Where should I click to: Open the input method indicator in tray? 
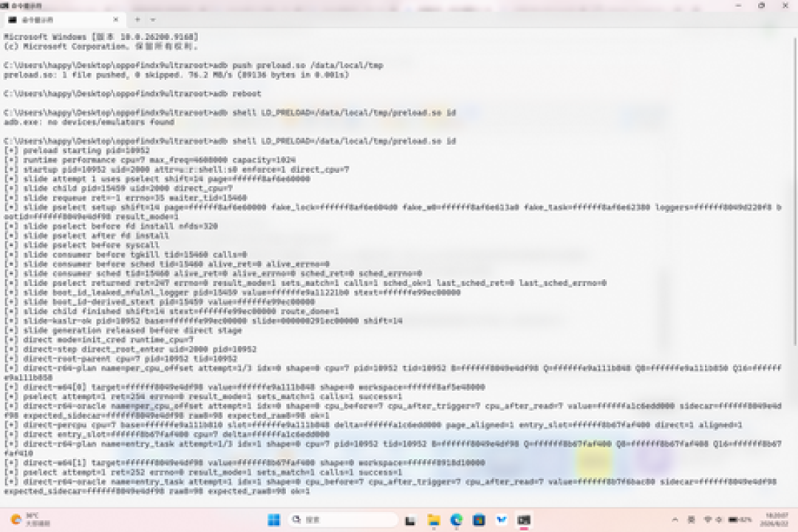[691, 519]
